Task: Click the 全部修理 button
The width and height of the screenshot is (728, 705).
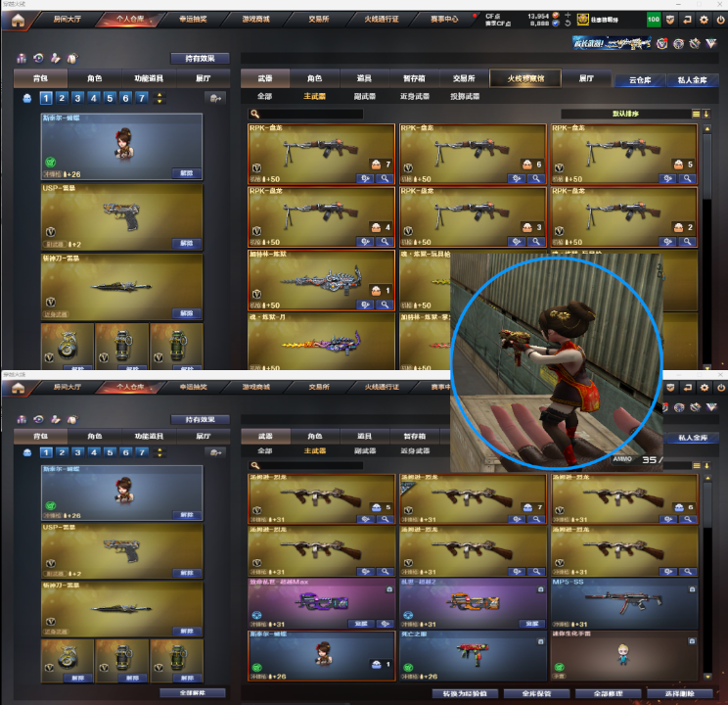Action: click(609, 694)
